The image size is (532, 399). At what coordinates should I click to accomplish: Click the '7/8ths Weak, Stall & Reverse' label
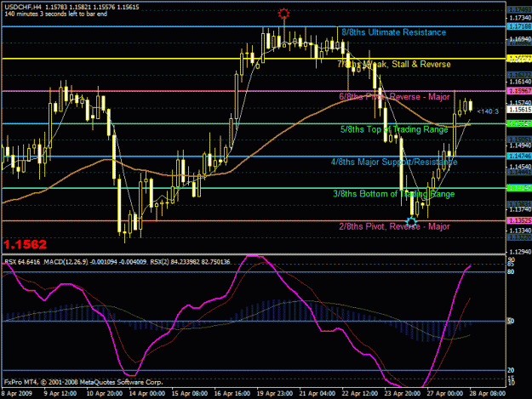[x=394, y=64]
